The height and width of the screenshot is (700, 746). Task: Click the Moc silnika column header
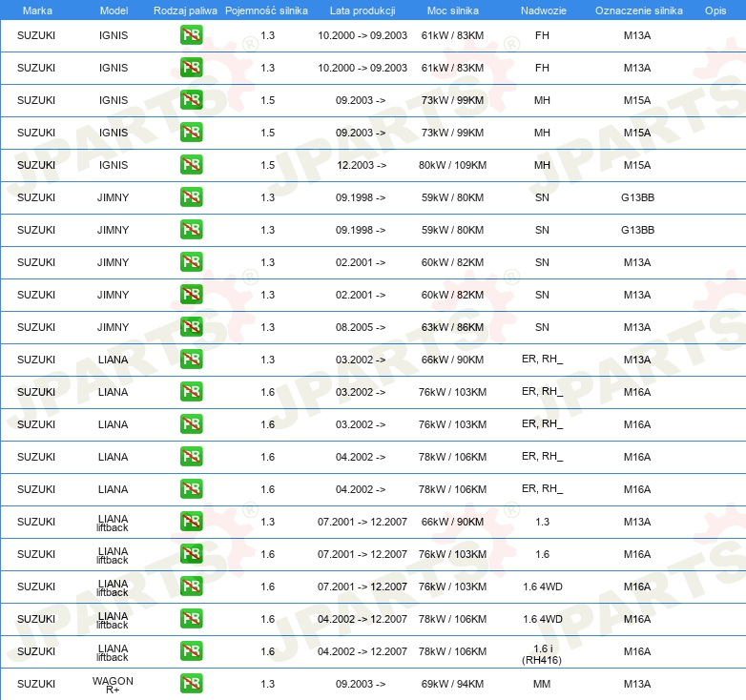[452, 10]
